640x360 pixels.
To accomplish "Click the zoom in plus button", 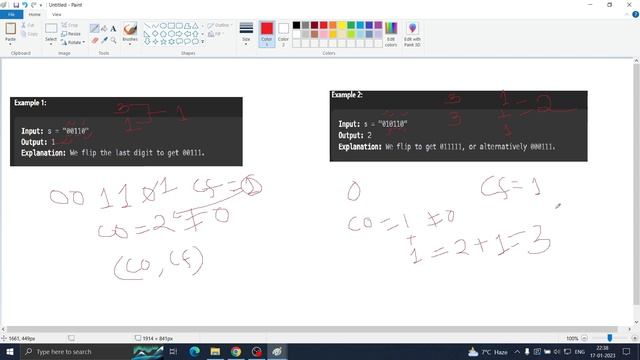I will click(x=634, y=338).
